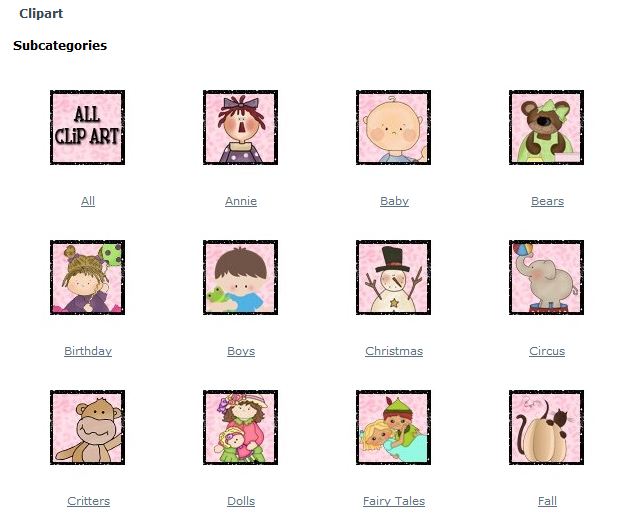Click the Clipart heading at top

41,14
